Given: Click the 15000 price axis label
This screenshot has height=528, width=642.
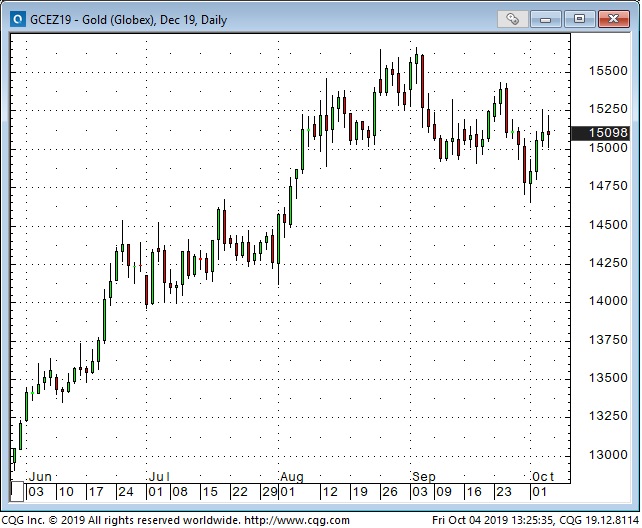Looking at the screenshot, I should [608, 148].
